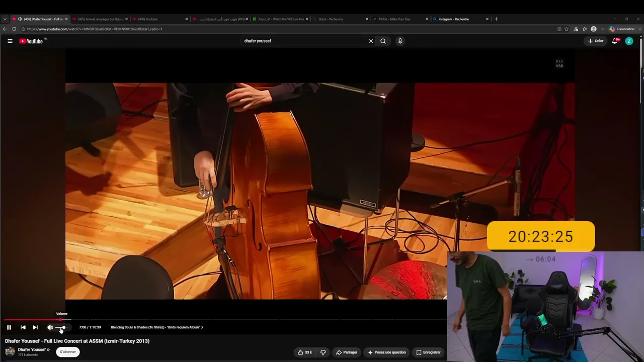Skip to the previous video
This screenshot has height=362, width=644.
click(x=23, y=327)
